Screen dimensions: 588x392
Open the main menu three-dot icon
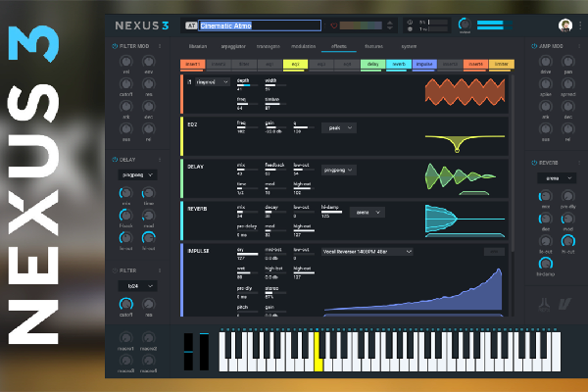point(580,25)
